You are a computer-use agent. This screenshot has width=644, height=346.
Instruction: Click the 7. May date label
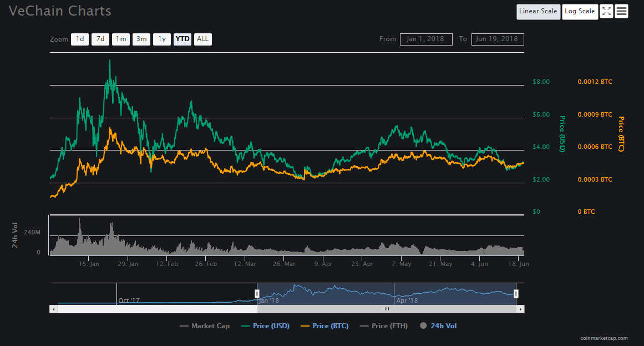401,264
